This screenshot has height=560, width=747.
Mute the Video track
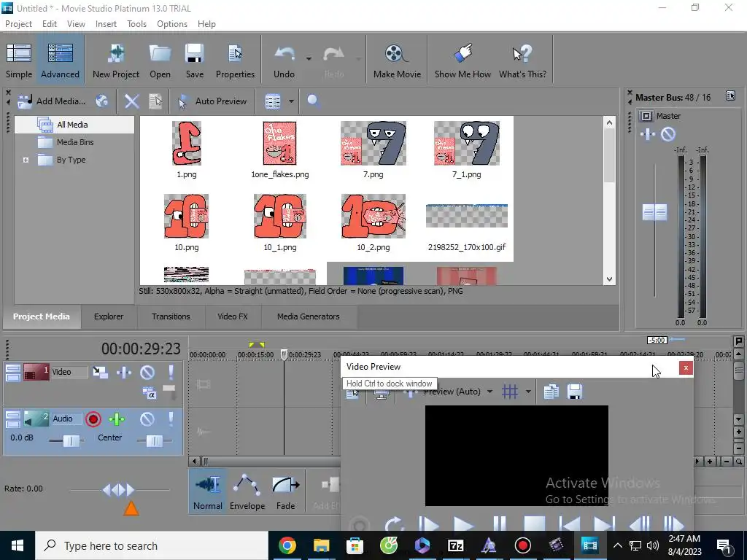[x=147, y=372]
